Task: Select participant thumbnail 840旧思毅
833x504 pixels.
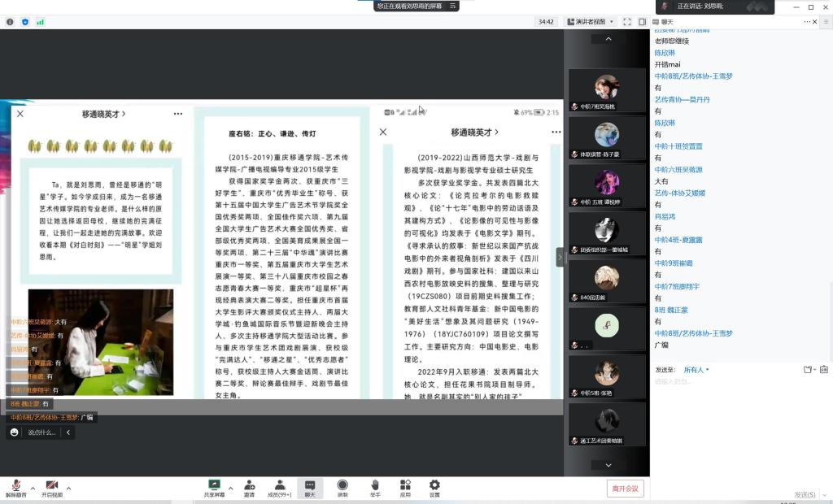Action: click(x=607, y=281)
